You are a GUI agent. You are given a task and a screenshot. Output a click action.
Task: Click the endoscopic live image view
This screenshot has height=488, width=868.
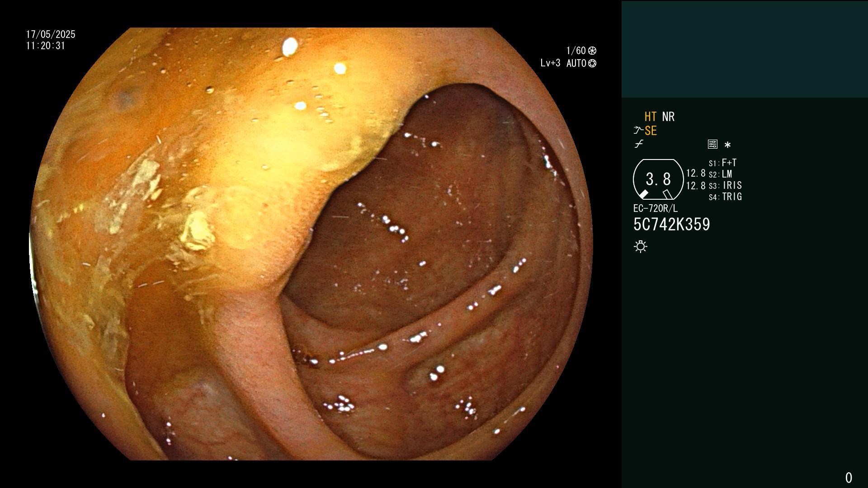pos(311,244)
